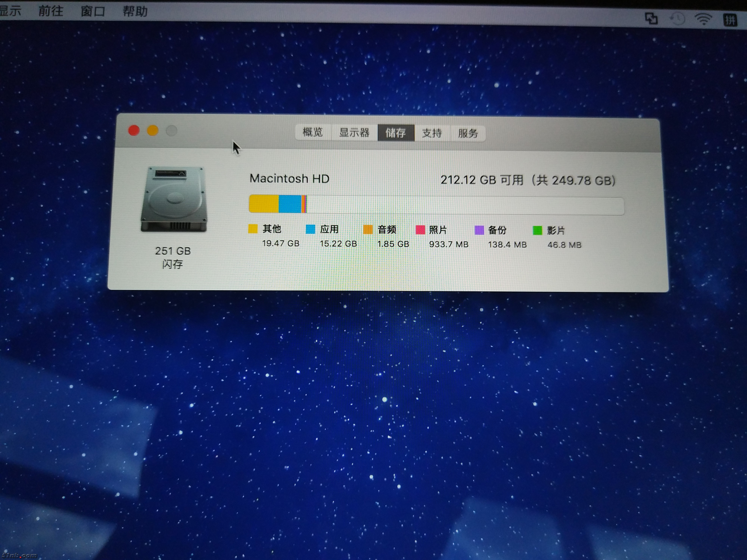Click the 照片 category label
Viewport: 747px width, 560px height.
[x=438, y=230]
